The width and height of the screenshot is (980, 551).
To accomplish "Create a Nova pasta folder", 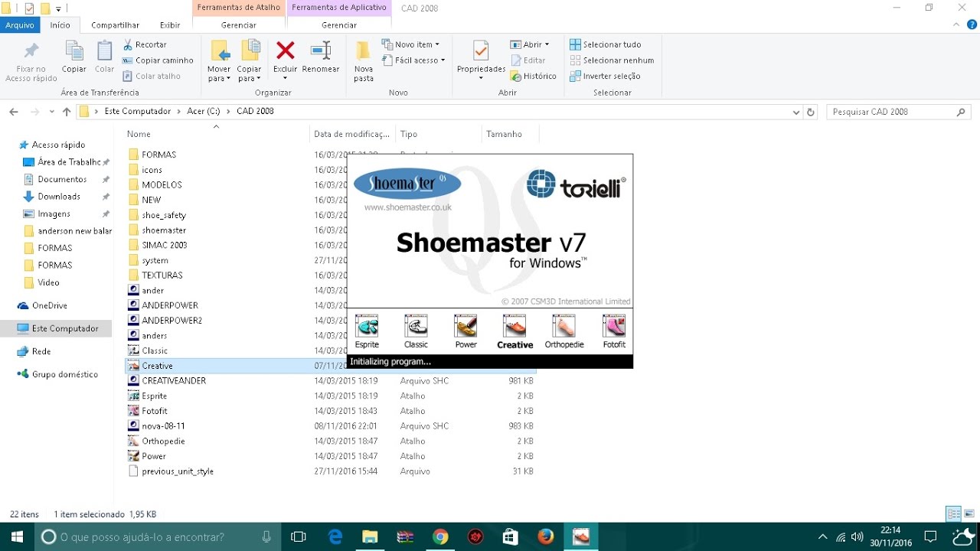I will pos(364,61).
